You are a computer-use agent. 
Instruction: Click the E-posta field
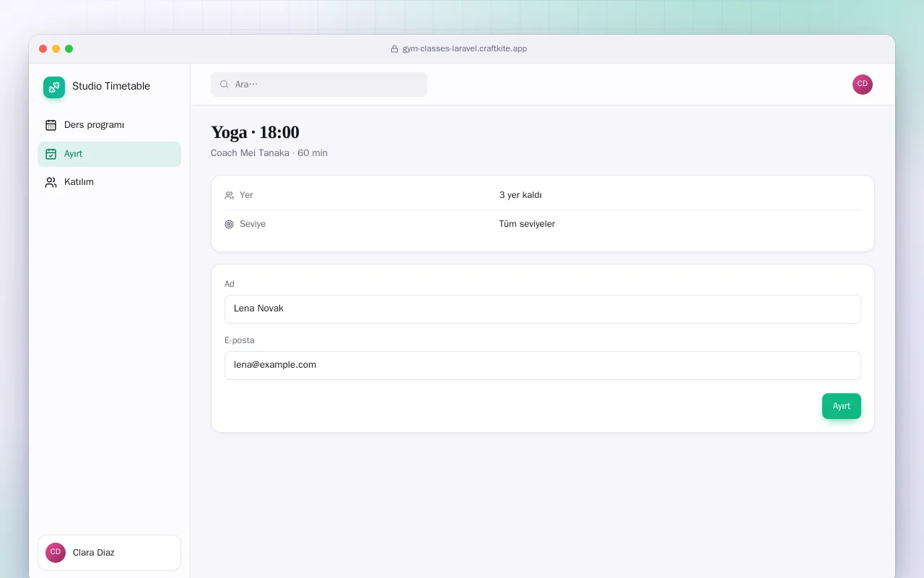(543, 366)
